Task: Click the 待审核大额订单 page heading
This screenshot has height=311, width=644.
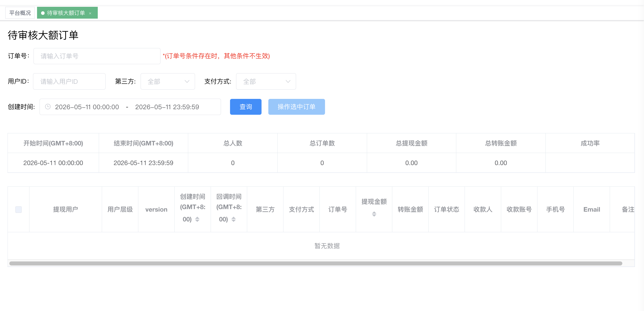Action: pyautogui.click(x=43, y=35)
